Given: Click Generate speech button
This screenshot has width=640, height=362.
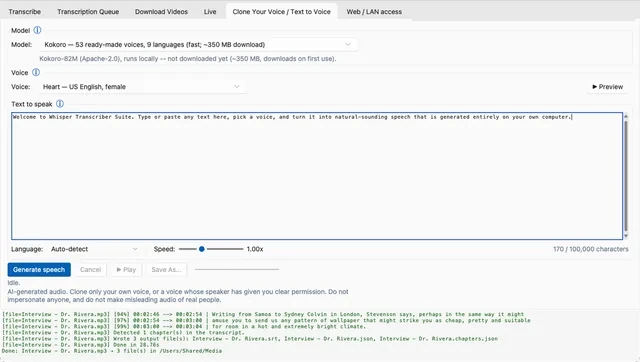Looking at the screenshot, I should click(x=39, y=269).
